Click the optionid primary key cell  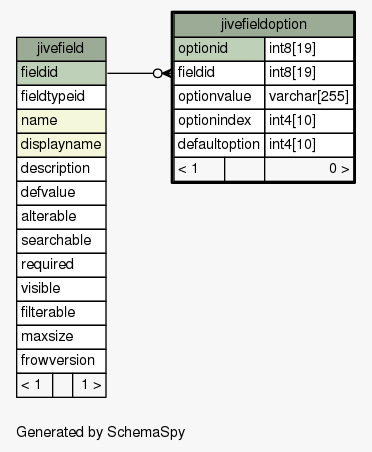click(x=219, y=49)
